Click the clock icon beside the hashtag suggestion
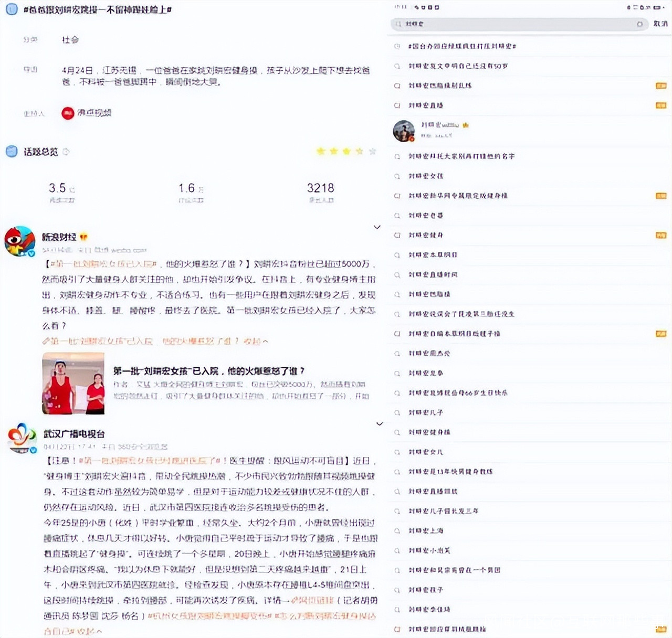This screenshot has height=638, width=672. pos(397,46)
